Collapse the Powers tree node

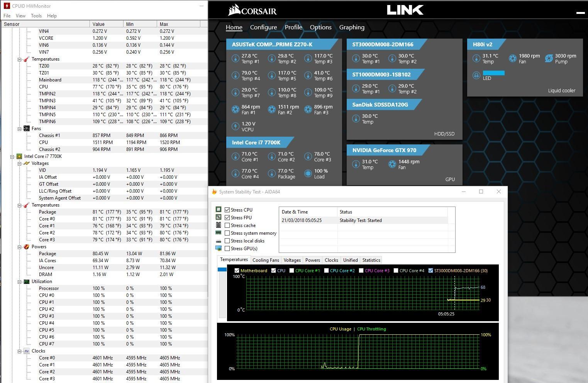(19, 247)
